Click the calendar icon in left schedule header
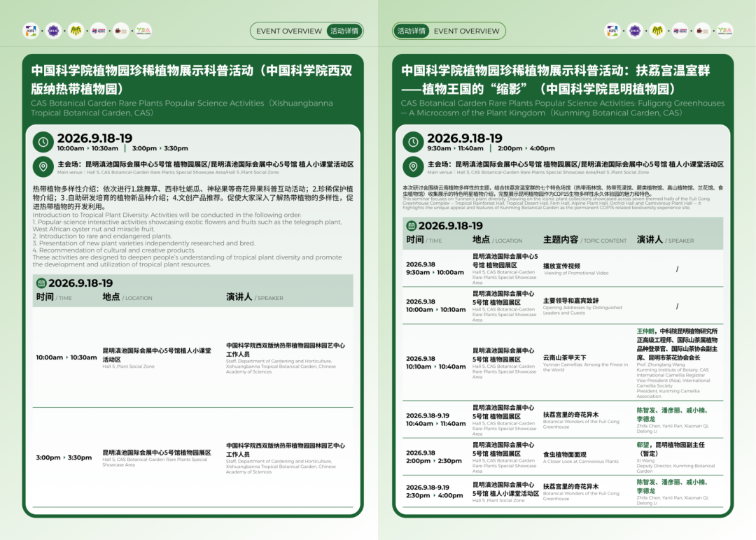The height and width of the screenshot is (540, 756). [x=41, y=283]
